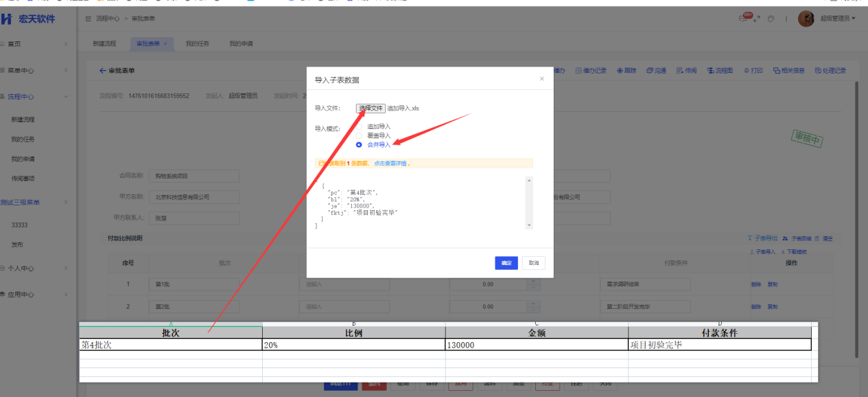Click the 打印 print toolbar item
The image size is (868, 397).
click(752, 71)
